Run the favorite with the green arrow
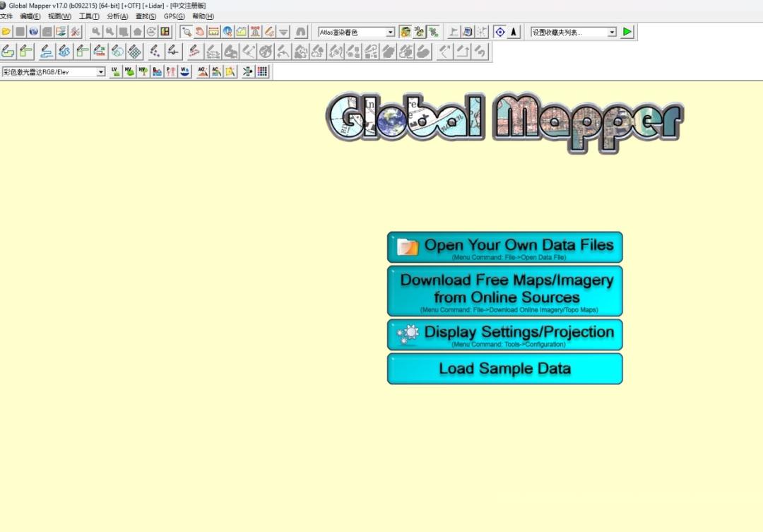Viewport: 763px width, 532px height. (x=627, y=31)
